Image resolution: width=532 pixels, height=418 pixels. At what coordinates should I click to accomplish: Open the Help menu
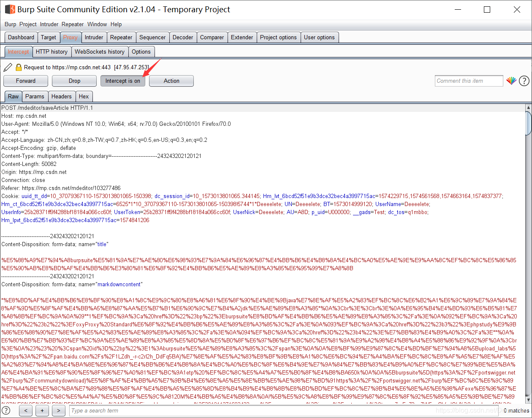coord(116,24)
